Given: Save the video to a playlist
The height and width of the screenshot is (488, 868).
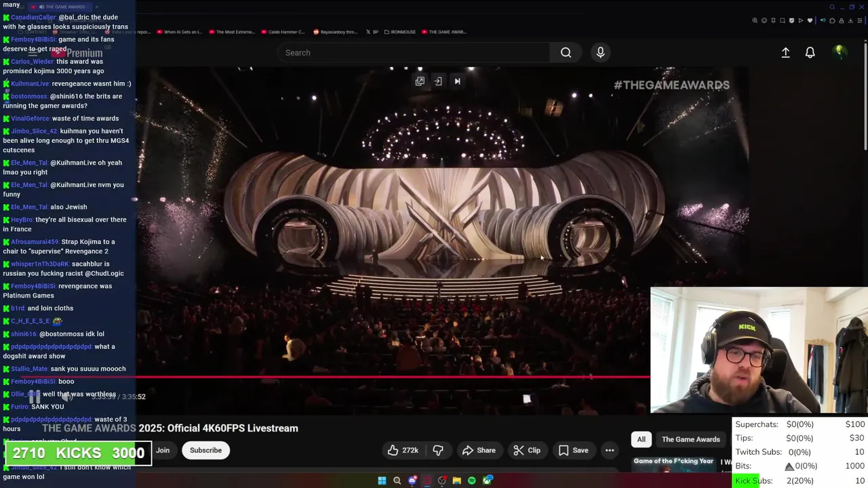Looking at the screenshot, I should click(x=574, y=450).
